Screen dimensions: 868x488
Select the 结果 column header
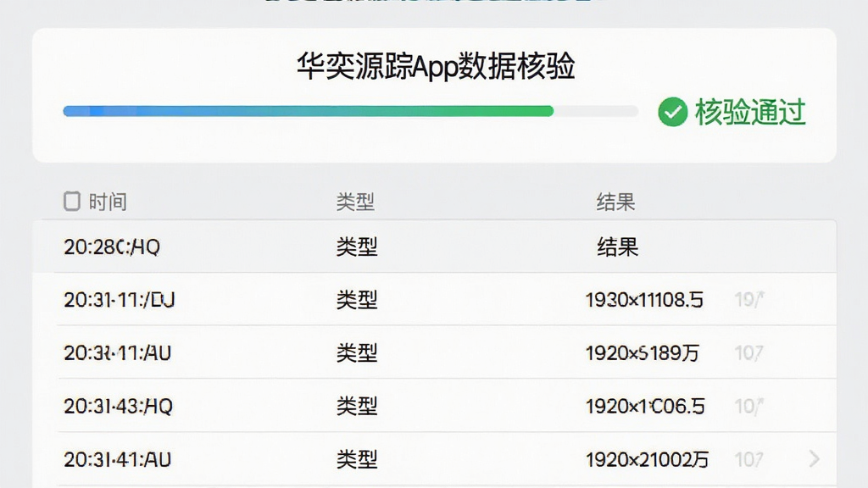(615, 202)
